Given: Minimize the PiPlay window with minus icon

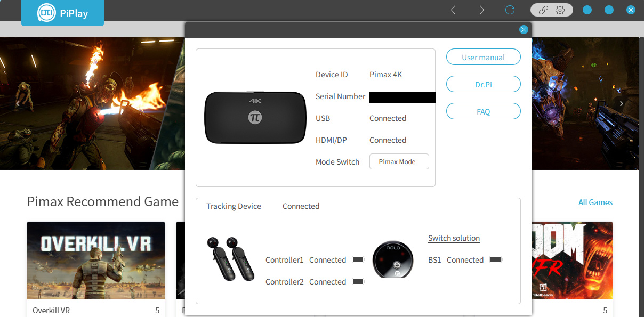Looking at the screenshot, I should point(587,10).
